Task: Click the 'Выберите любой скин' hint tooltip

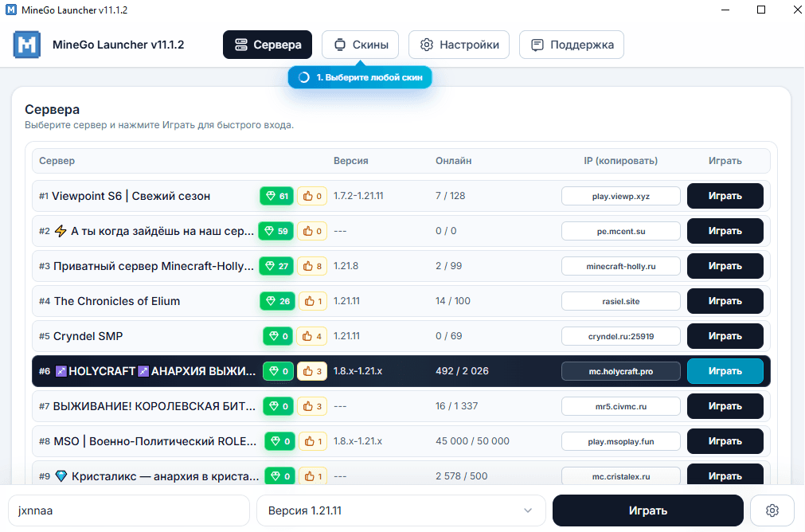Action: 360,78
